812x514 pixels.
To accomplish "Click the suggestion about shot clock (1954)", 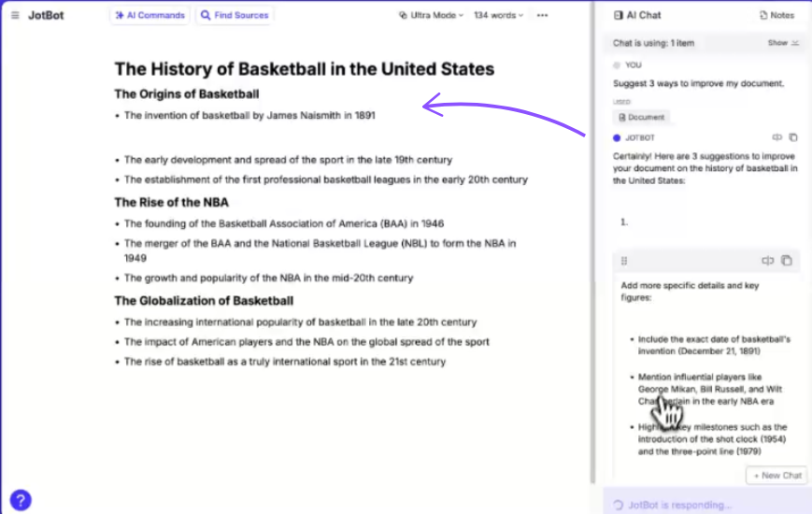I will [x=712, y=439].
